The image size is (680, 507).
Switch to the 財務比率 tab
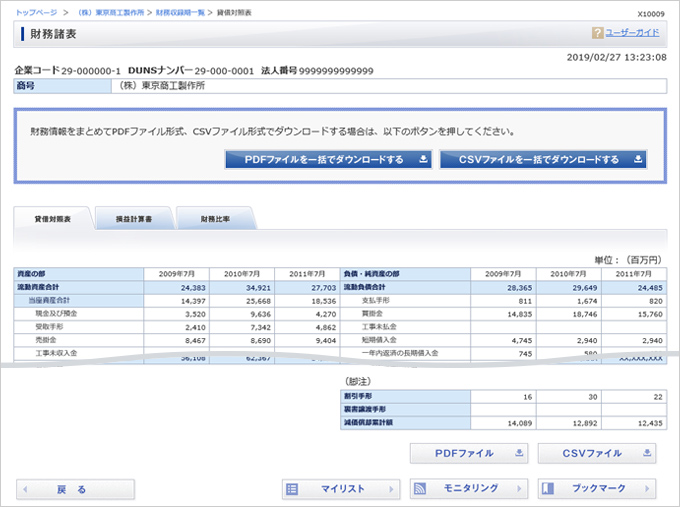[x=216, y=219]
